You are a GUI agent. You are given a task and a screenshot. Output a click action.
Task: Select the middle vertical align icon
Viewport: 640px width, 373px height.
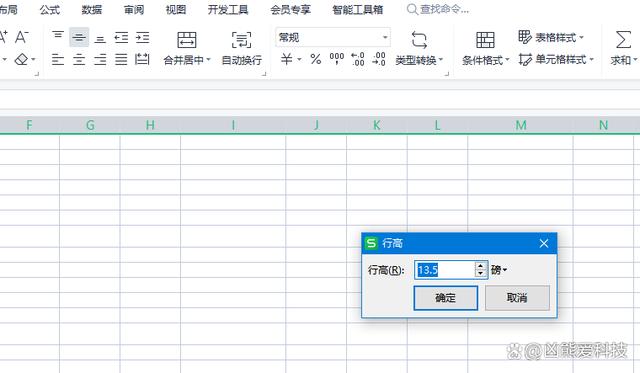point(79,37)
